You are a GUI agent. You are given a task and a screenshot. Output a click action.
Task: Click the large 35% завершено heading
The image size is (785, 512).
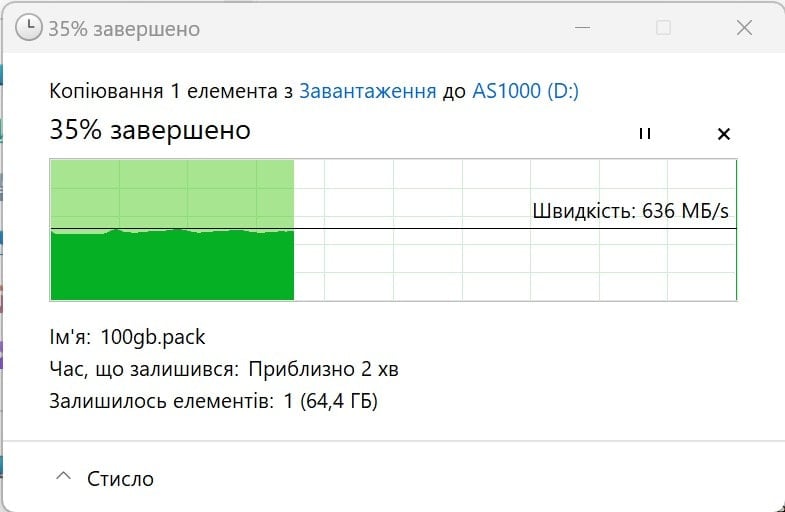coord(150,131)
